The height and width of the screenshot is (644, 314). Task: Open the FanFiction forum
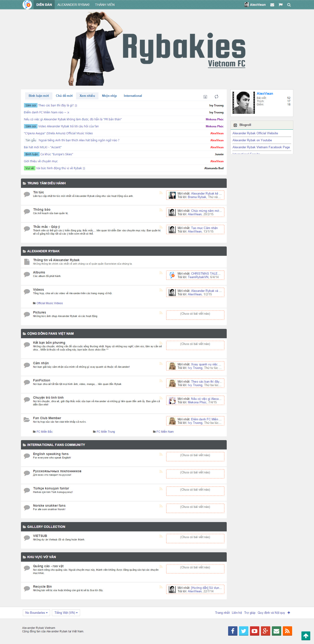(x=41, y=381)
